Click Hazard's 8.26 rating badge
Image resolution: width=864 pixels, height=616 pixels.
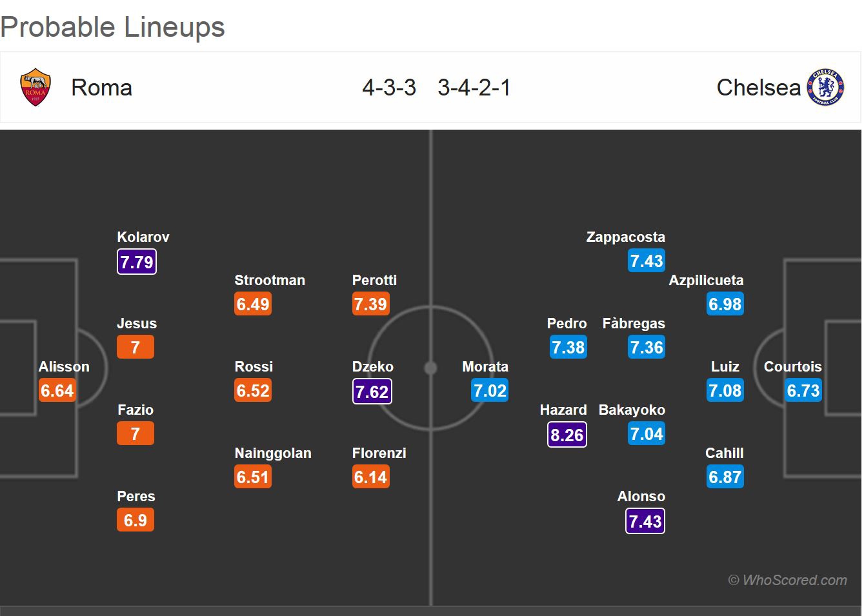point(567,435)
